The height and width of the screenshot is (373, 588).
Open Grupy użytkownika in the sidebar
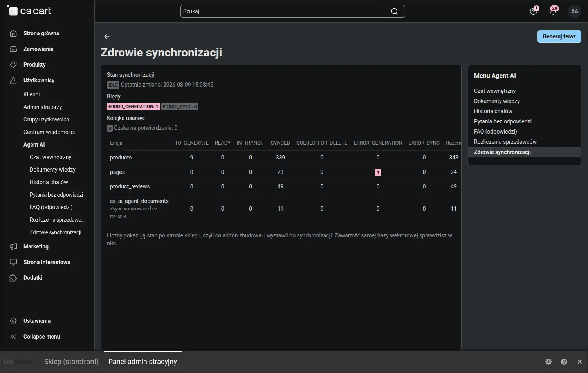46,120
